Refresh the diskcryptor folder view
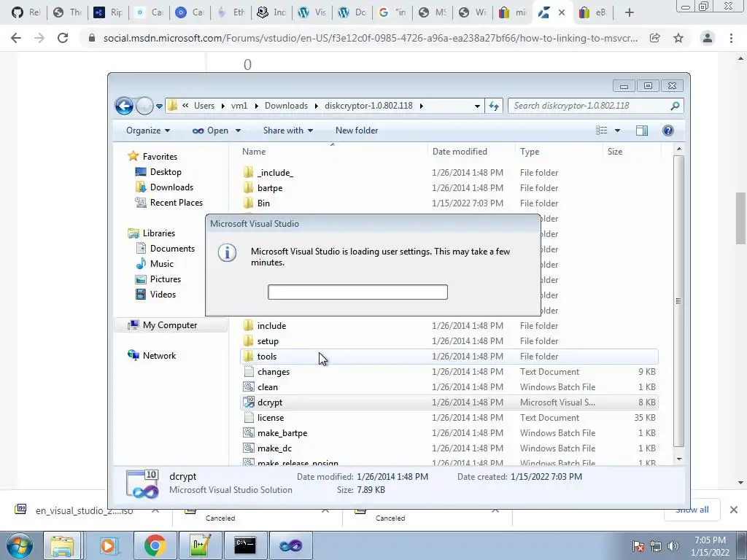 click(x=494, y=106)
